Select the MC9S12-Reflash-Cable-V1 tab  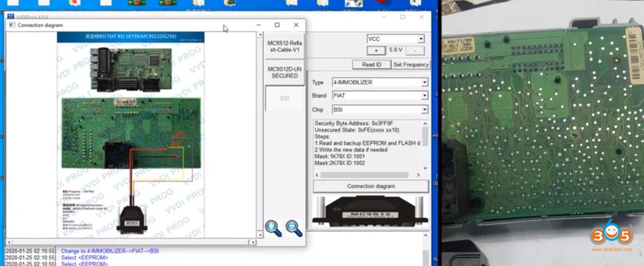(285, 46)
